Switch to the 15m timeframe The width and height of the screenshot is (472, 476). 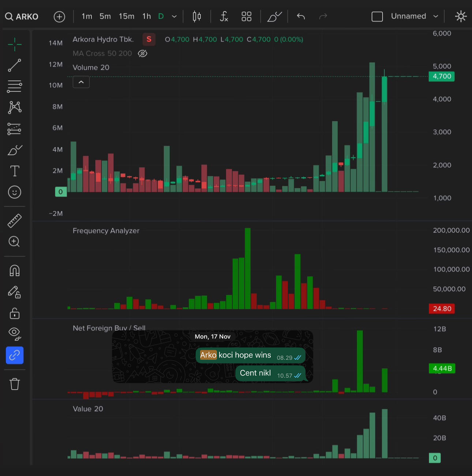(x=126, y=16)
